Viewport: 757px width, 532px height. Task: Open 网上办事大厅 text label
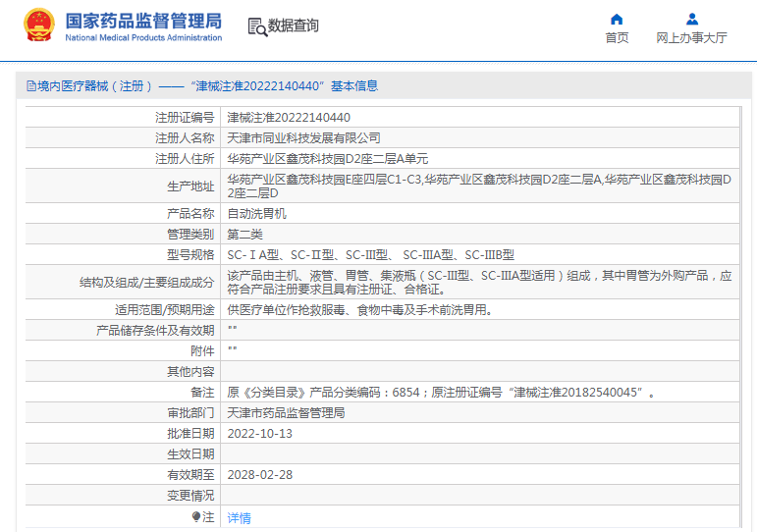coord(691,38)
